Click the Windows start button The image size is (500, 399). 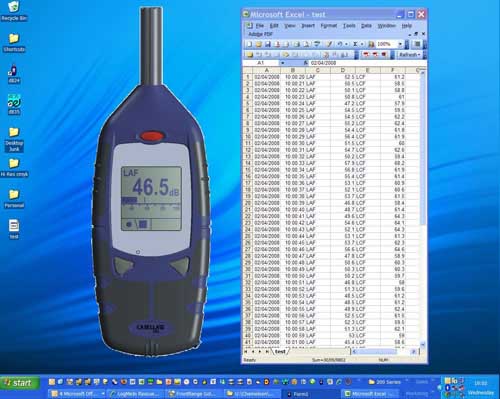tap(20, 383)
